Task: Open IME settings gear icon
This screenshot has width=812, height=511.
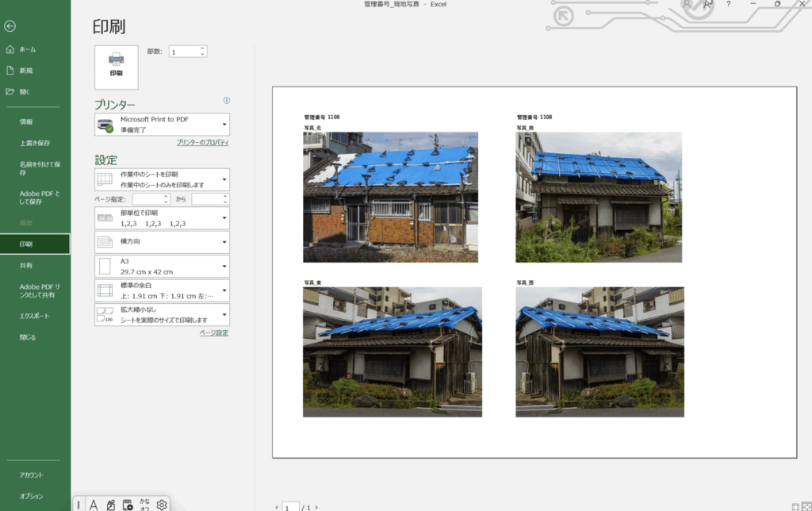Action: pyautogui.click(x=162, y=505)
